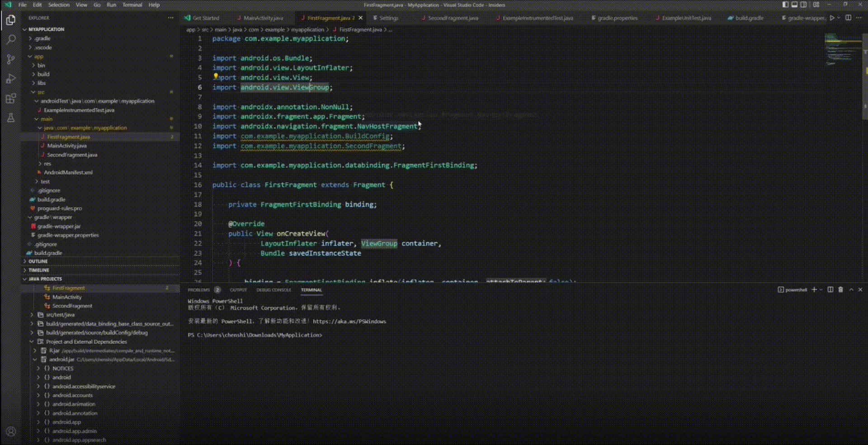868x445 pixels.
Task: Close the FirstFragment.java editor tab
Action: click(x=360, y=18)
